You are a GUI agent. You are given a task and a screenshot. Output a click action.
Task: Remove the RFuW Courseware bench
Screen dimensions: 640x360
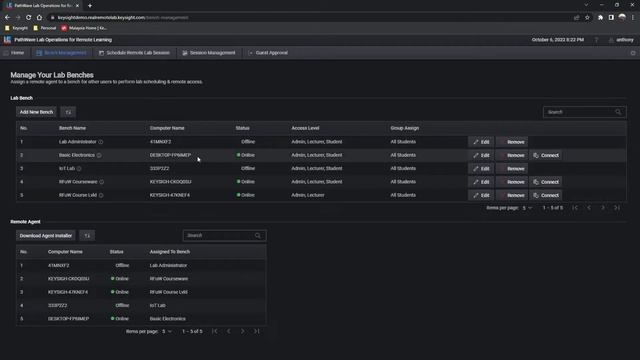click(512, 182)
